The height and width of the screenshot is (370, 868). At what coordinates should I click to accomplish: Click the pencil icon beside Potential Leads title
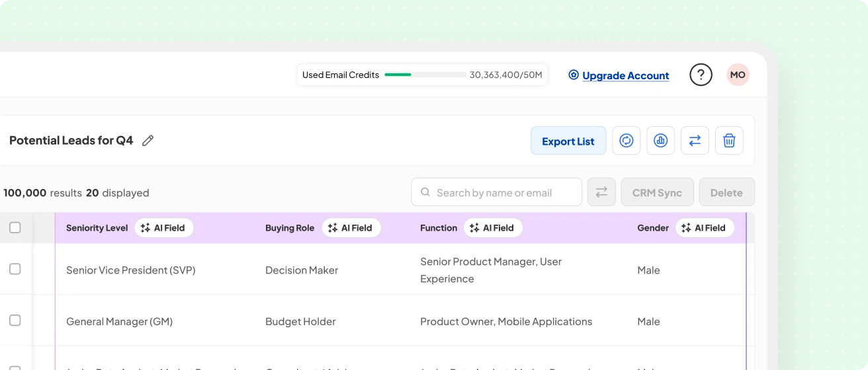[148, 141]
